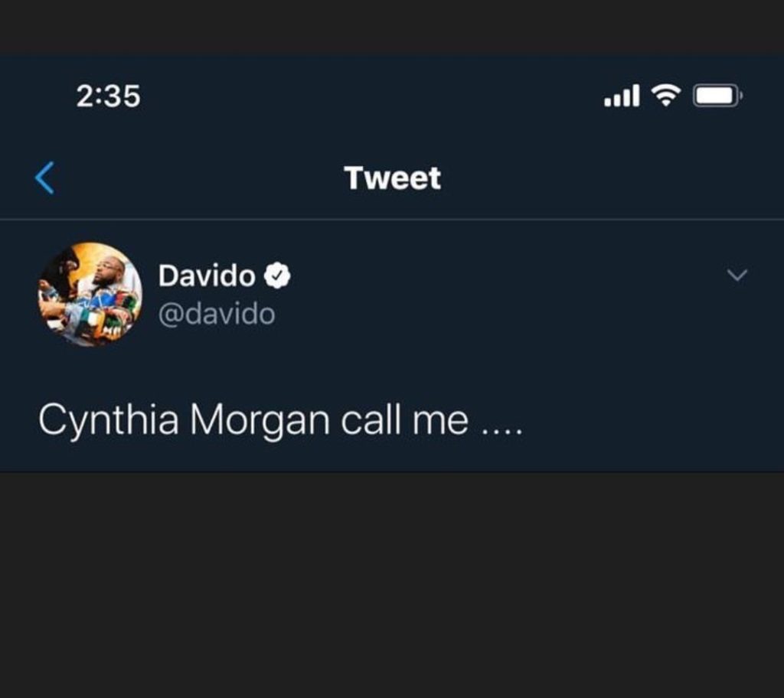Screen dimensions: 784x698
Task: Tap the 2:35 clock in status bar
Action: point(108,96)
